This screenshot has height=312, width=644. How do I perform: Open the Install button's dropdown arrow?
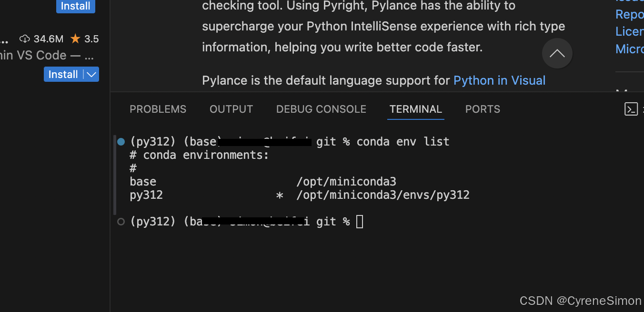pos(91,74)
